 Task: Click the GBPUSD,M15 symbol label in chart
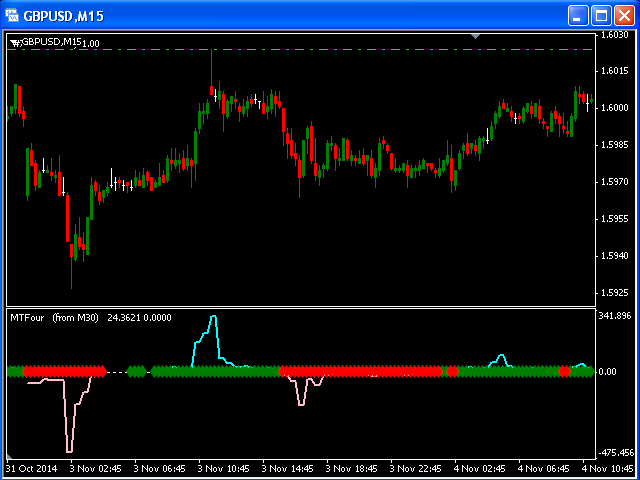click(52, 42)
